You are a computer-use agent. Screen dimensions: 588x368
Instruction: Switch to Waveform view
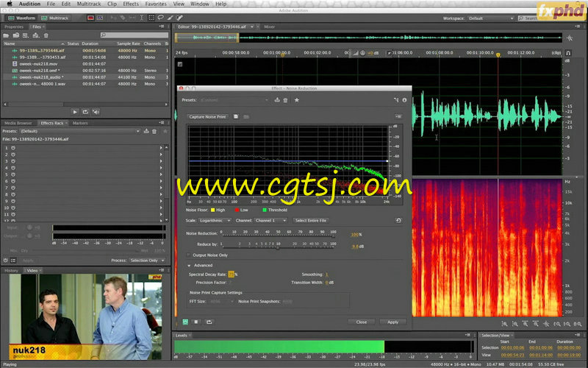[22, 18]
